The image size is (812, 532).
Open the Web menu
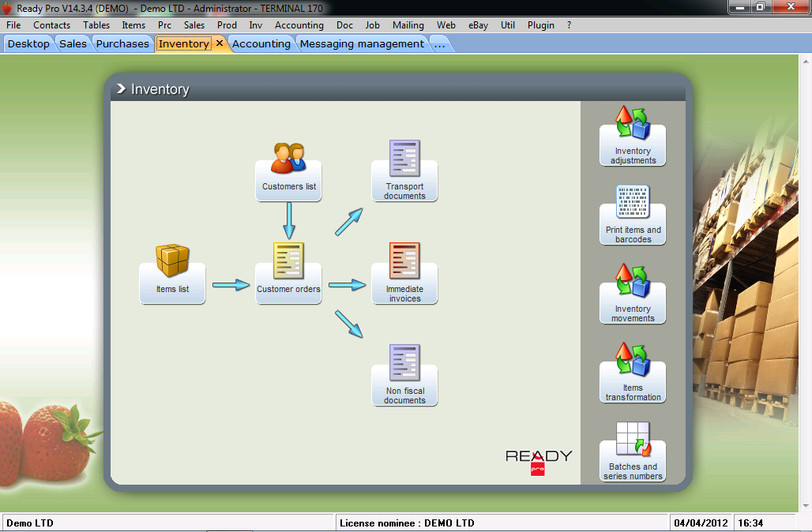point(445,24)
